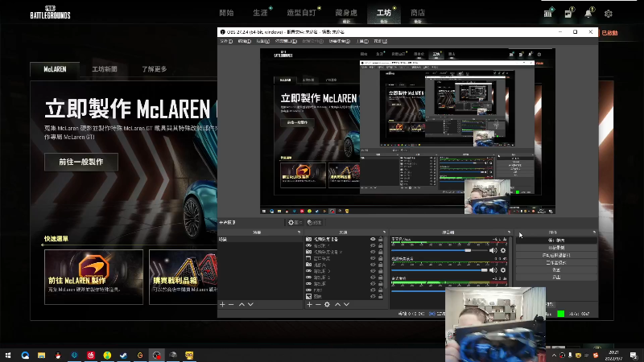Image resolution: width=644 pixels, height=362 pixels.
Task: Remove the selected scene with minus icon
Action: [x=231, y=305]
